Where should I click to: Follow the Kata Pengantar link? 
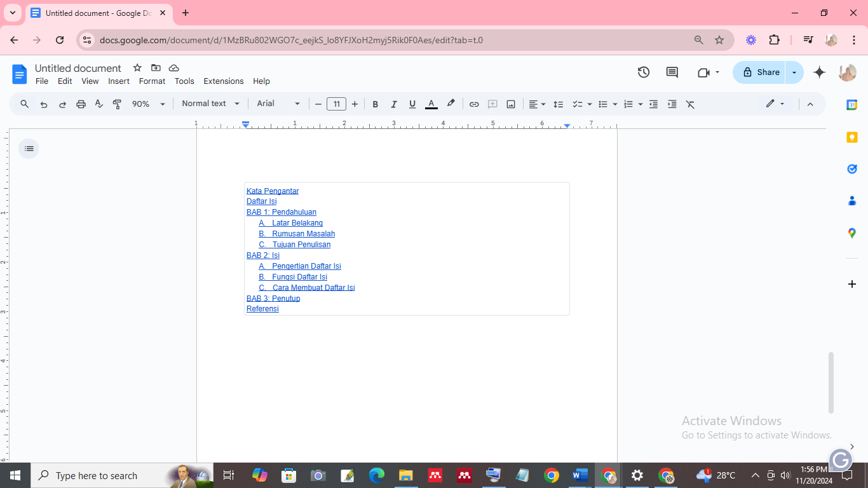[x=273, y=191]
